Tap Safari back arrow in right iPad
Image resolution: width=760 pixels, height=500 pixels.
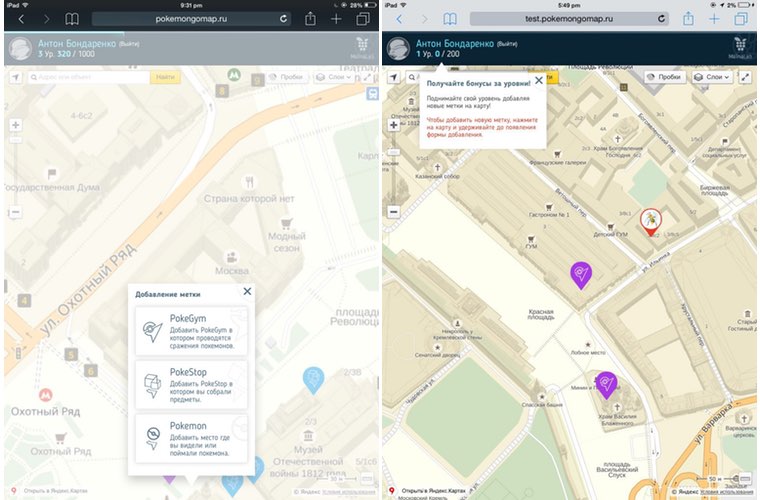coord(399,19)
